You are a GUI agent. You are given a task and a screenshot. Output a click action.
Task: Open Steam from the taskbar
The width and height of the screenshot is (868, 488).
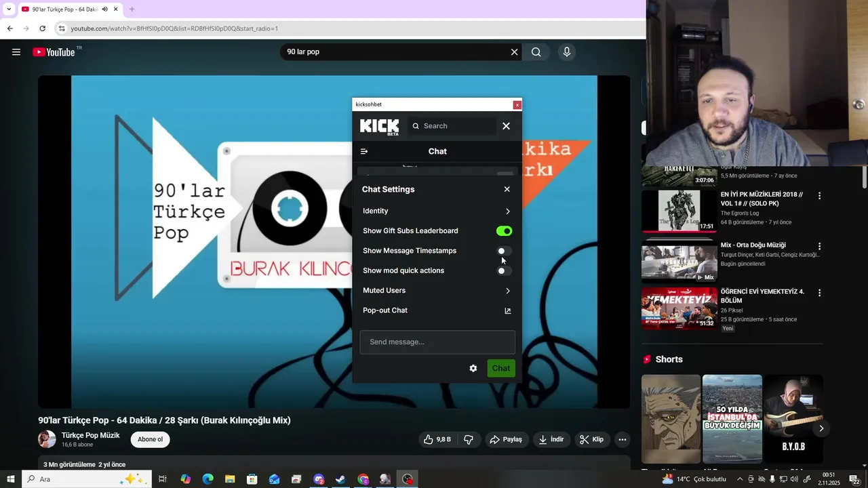(340, 479)
